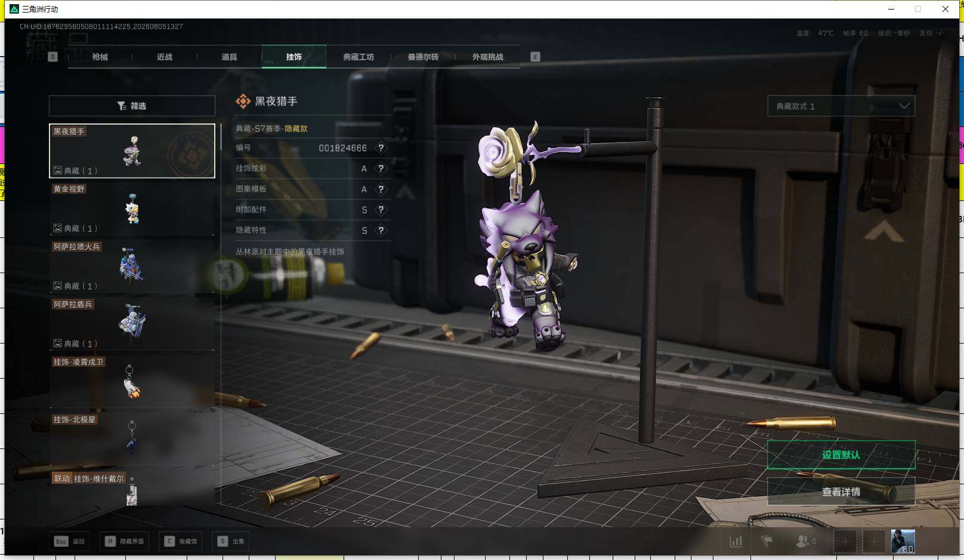964x560 pixels.
Task: Open the 道具 tab
Action: [229, 57]
